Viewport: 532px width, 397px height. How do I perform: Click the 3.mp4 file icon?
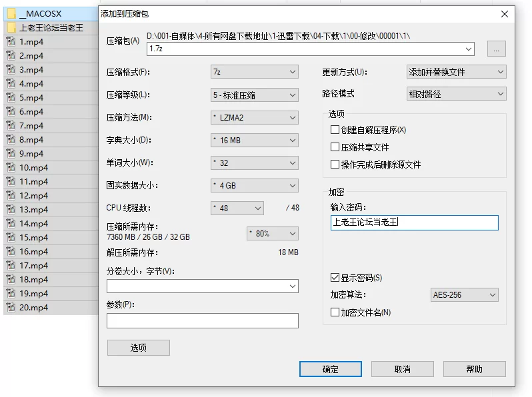coord(11,69)
